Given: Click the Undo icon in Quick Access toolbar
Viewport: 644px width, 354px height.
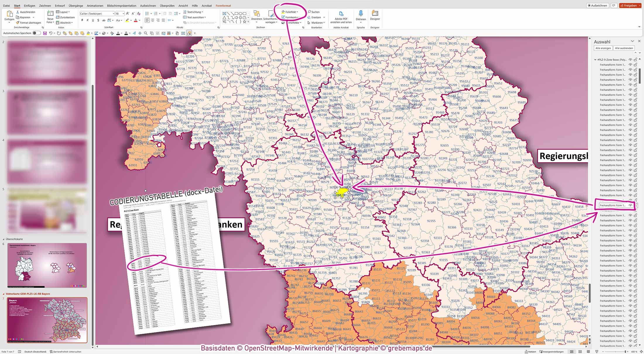Looking at the screenshot, I should click(x=50, y=33).
